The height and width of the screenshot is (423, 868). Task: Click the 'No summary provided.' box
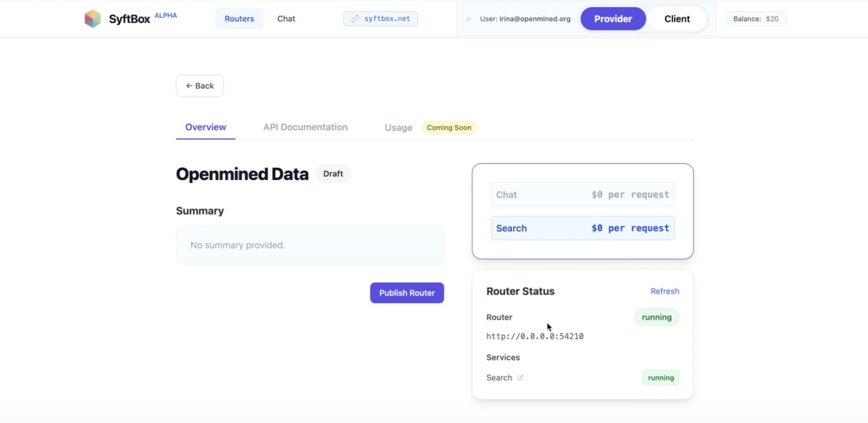coord(310,245)
